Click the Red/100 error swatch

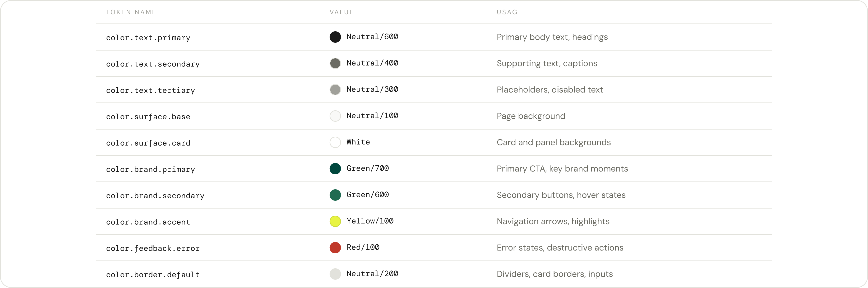(335, 247)
